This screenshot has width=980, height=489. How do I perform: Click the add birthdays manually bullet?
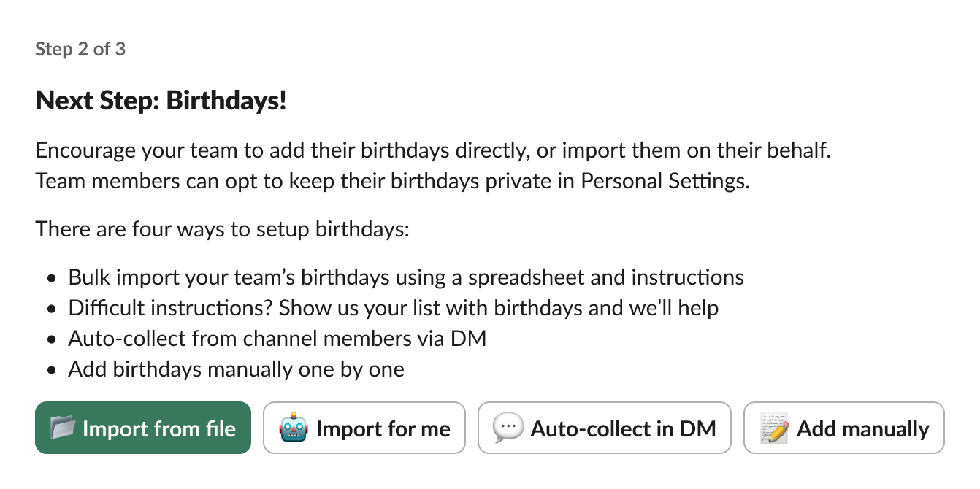click(x=236, y=369)
